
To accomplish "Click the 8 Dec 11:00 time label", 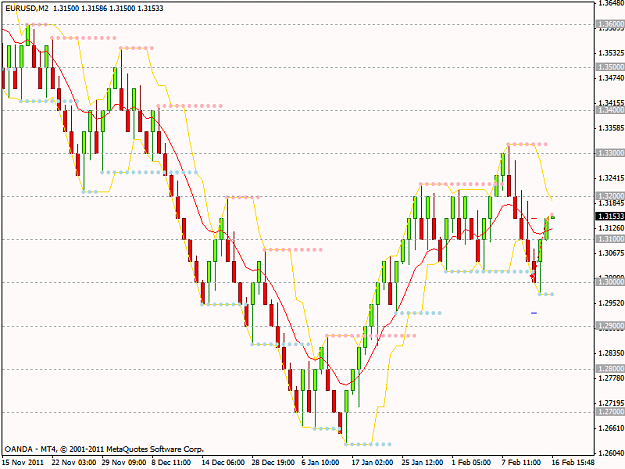I will coord(171,463).
